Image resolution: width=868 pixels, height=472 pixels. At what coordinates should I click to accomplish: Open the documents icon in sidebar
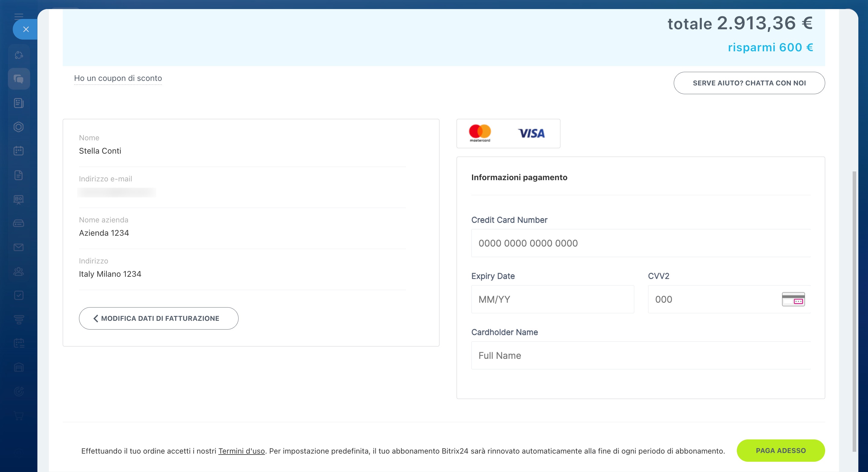click(x=18, y=175)
